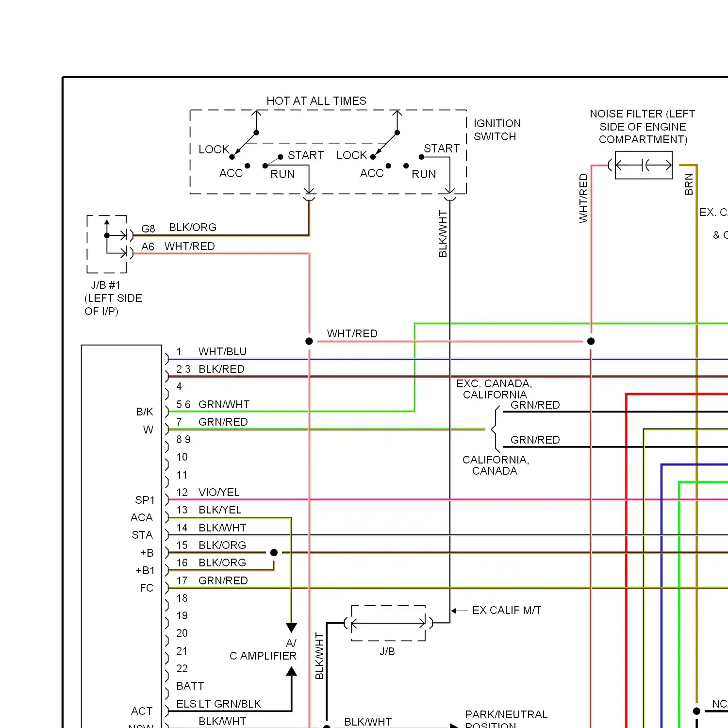Select the IGNITION SWITCH label
The height and width of the screenshot is (728, 728).
click(497, 130)
